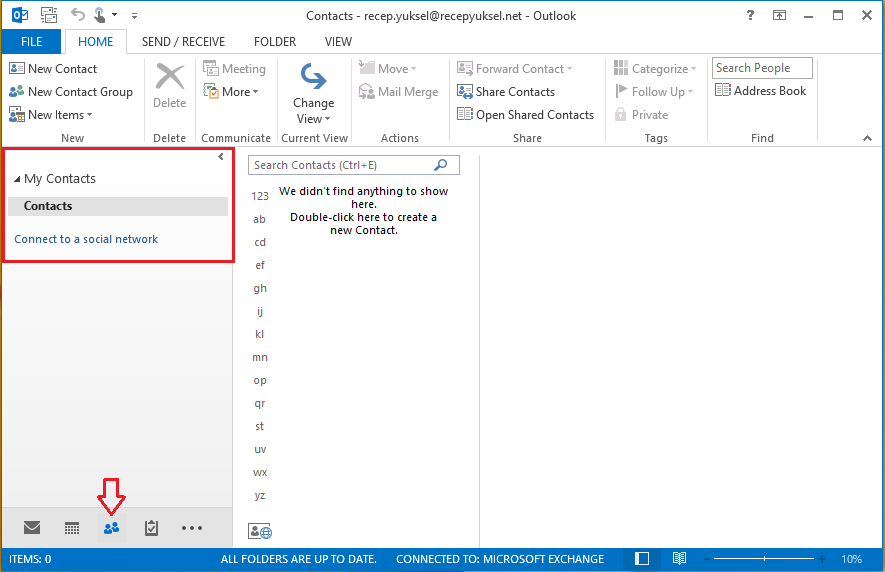Switch to the FOLDER tab
The width and height of the screenshot is (885, 572).
(x=275, y=42)
